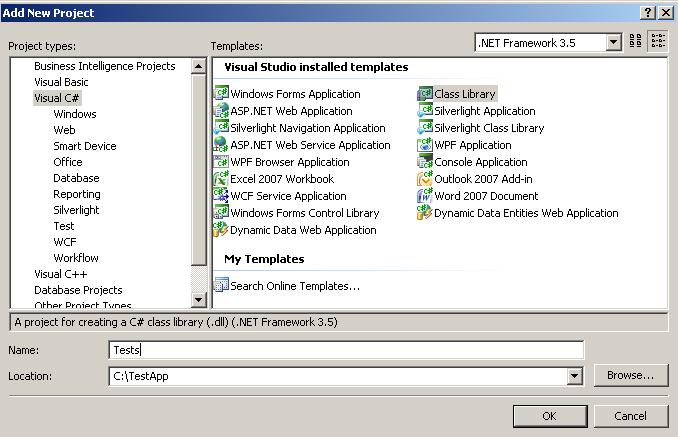Switch templates to small icons view
Image resolution: width=678 pixels, height=437 pixels.
click(x=658, y=41)
